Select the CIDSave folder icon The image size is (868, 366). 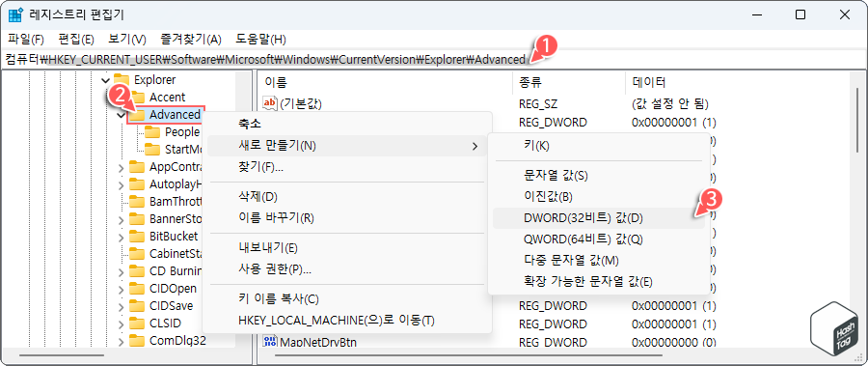coord(137,305)
